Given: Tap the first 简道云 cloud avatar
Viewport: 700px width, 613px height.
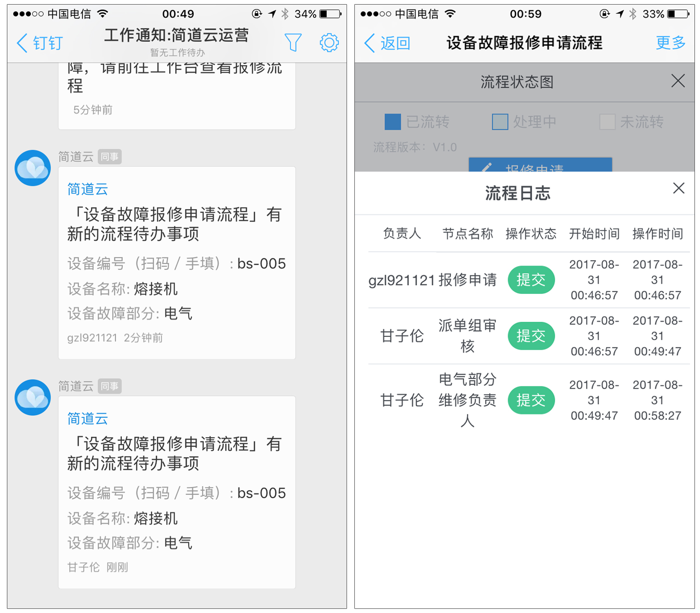Looking at the screenshot, I should (x=33, y=168).
